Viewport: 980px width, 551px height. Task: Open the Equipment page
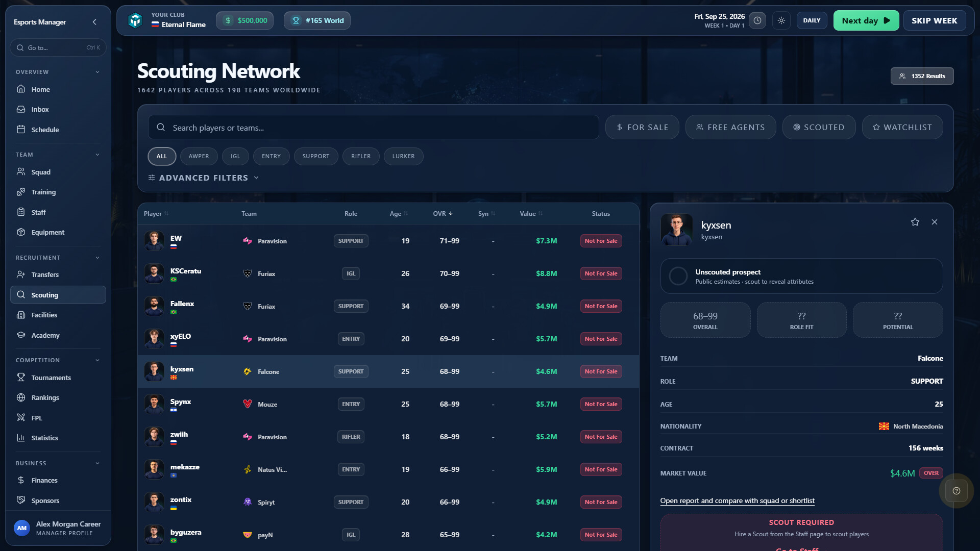coord(58,232)
